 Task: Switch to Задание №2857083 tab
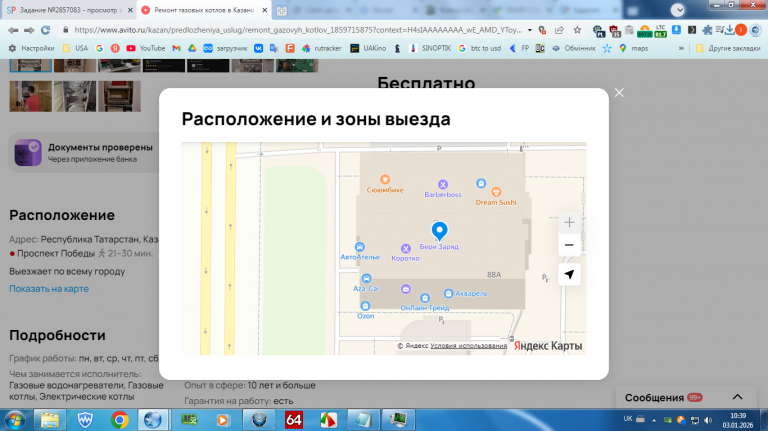coord(70,10)
